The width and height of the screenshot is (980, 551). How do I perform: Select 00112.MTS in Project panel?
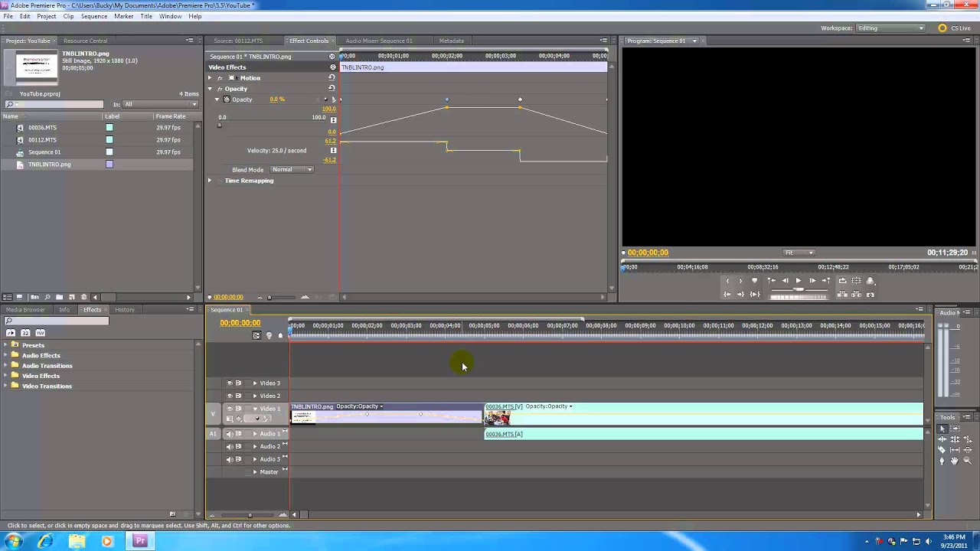(x=42, y=140)
